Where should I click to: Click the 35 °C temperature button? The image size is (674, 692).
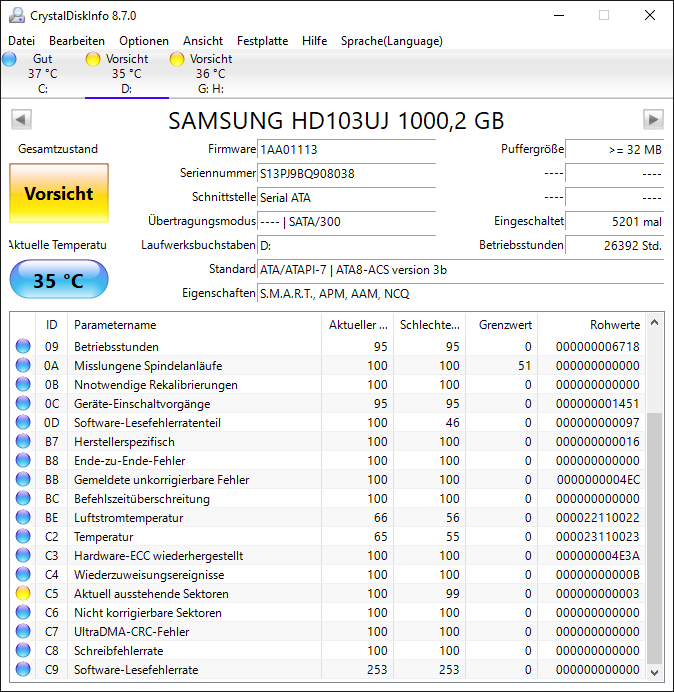click(59, 279)
